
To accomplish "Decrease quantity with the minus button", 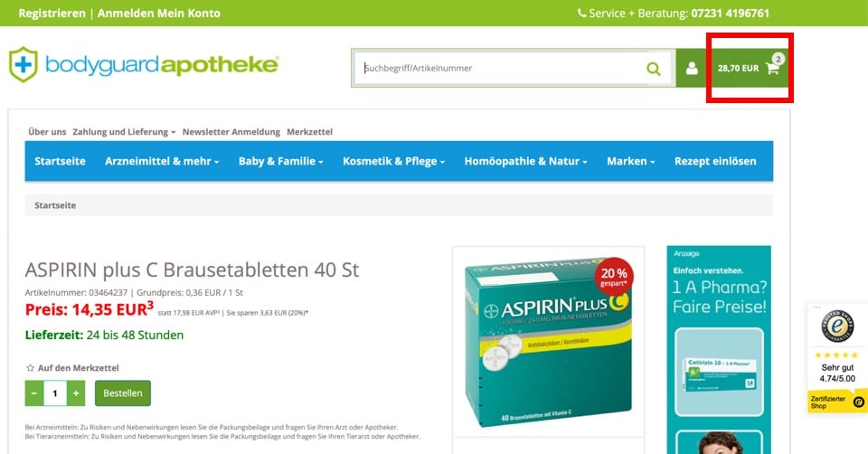I will click(34, 393).
